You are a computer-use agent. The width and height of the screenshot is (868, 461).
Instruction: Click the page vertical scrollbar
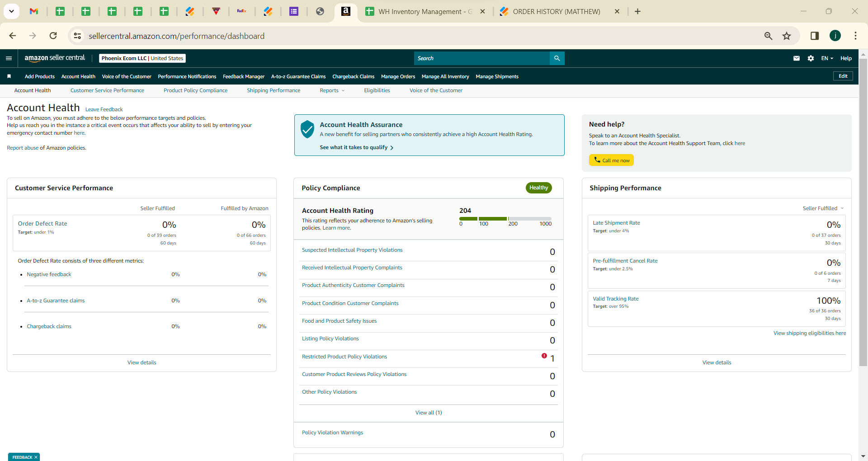(863, 212)
